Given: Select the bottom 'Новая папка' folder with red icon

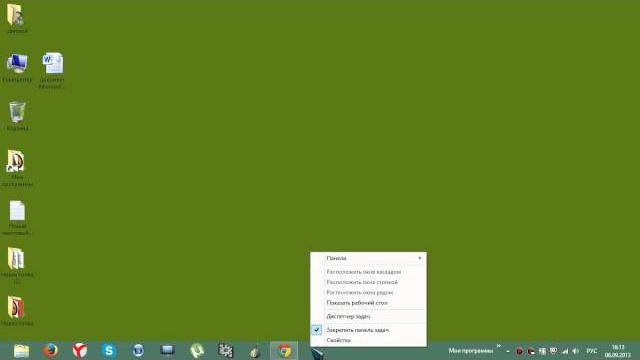Looking at the screenshot, I should pyautogui.click(x=16, y=307).
